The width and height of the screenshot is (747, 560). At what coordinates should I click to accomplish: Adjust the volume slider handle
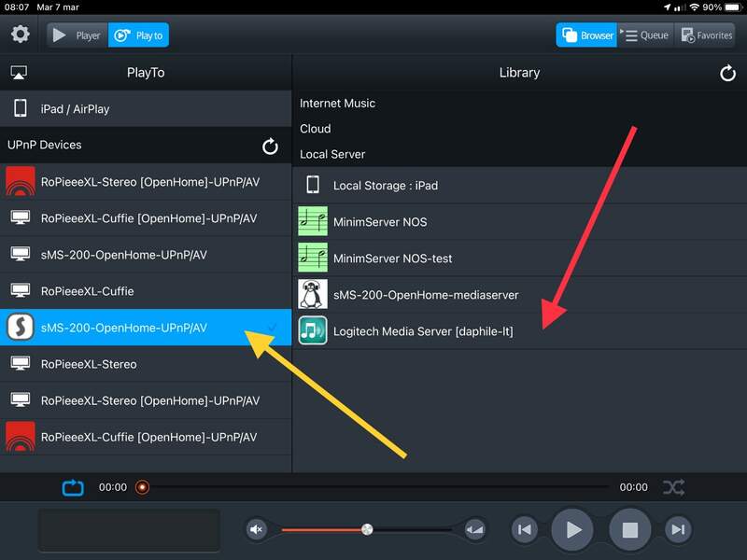click(367, 529)
